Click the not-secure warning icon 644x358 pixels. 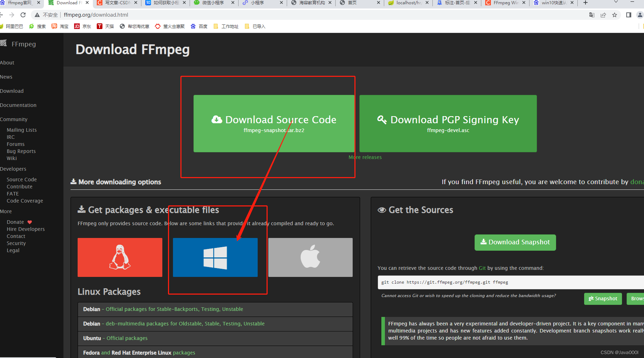coord(37,15)
